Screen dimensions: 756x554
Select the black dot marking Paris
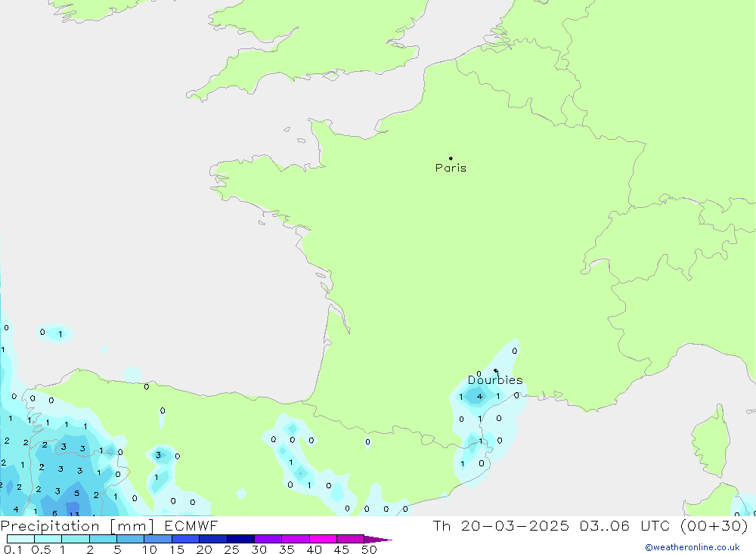click(x=451, y=158)
